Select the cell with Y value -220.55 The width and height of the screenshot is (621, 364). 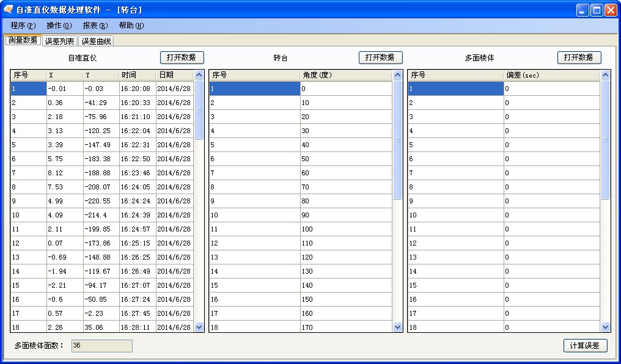(101, 201)
